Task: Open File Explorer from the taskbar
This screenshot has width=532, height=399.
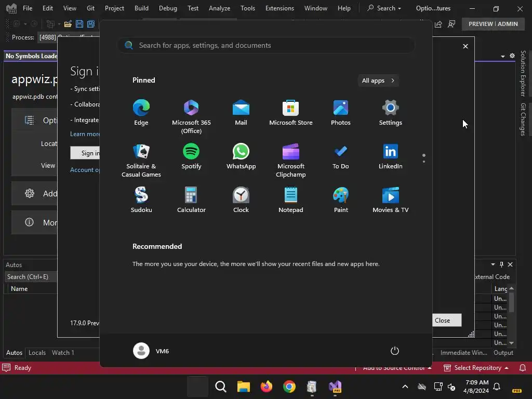Action: [243, 387]
